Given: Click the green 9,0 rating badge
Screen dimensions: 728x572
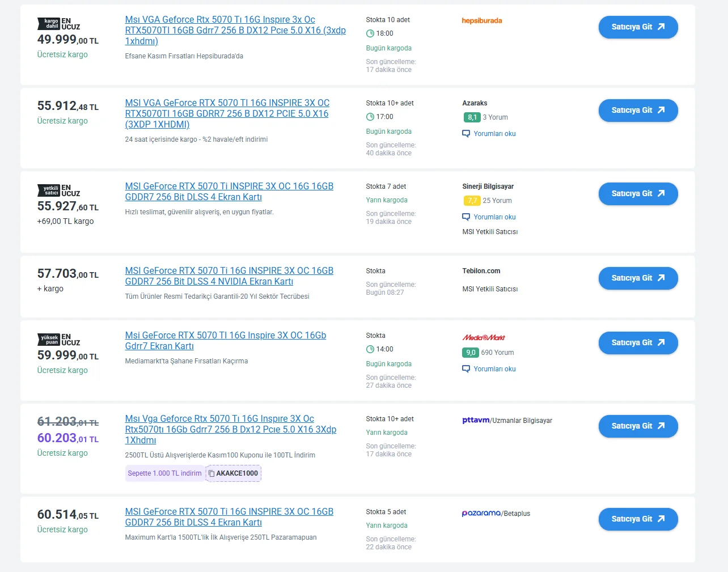Looking at the screenshot, I should [471, 353].
